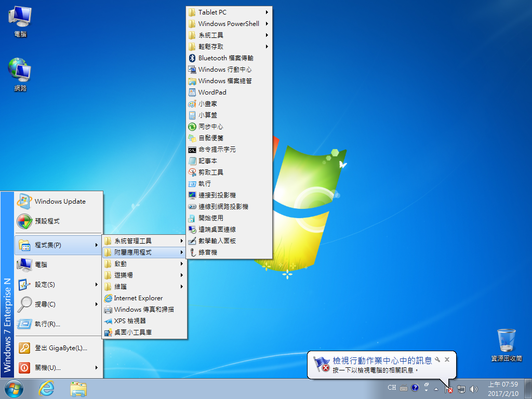Open 設定(S) in the Start menu

tap(58, 285)
